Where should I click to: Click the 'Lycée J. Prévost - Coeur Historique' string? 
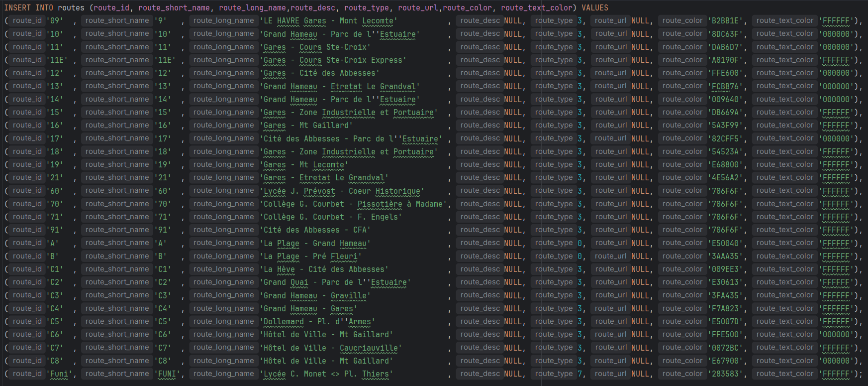click(342, 191)
